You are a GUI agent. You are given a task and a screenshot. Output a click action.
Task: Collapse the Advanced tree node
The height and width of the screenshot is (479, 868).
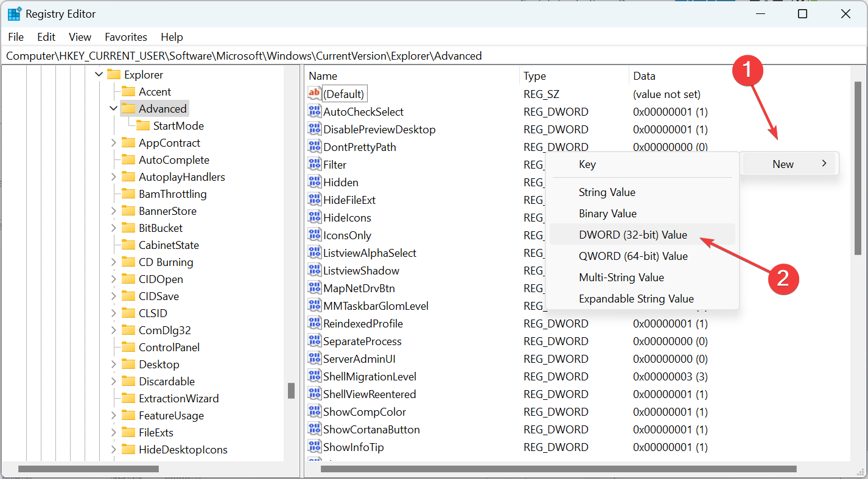[113, 108]
